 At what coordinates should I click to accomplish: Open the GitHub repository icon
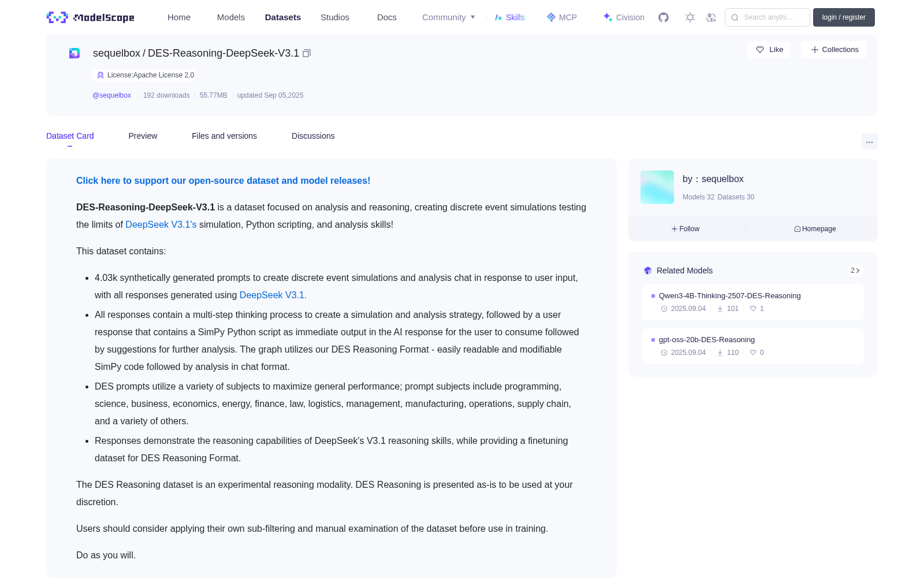coord(664,17)
